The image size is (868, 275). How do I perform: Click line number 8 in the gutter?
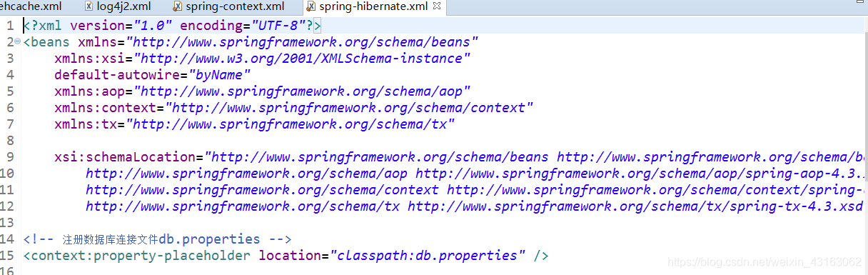[10, 140]
